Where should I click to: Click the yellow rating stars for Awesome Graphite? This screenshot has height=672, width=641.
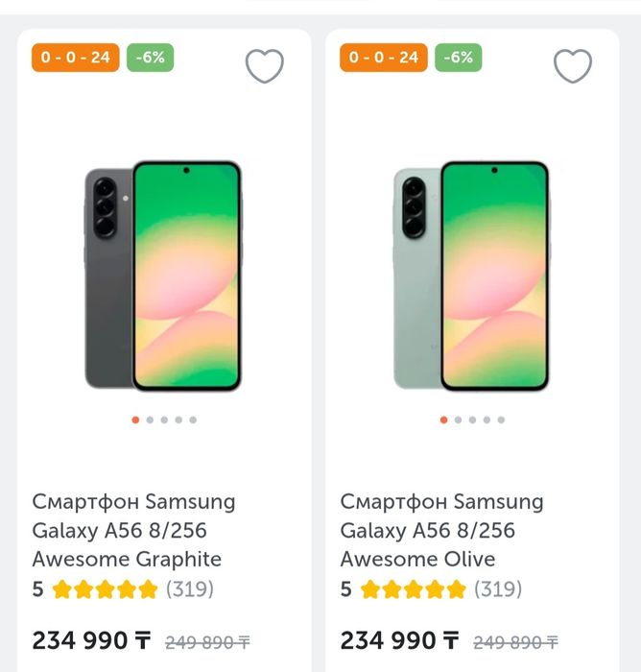click(106, 589)
